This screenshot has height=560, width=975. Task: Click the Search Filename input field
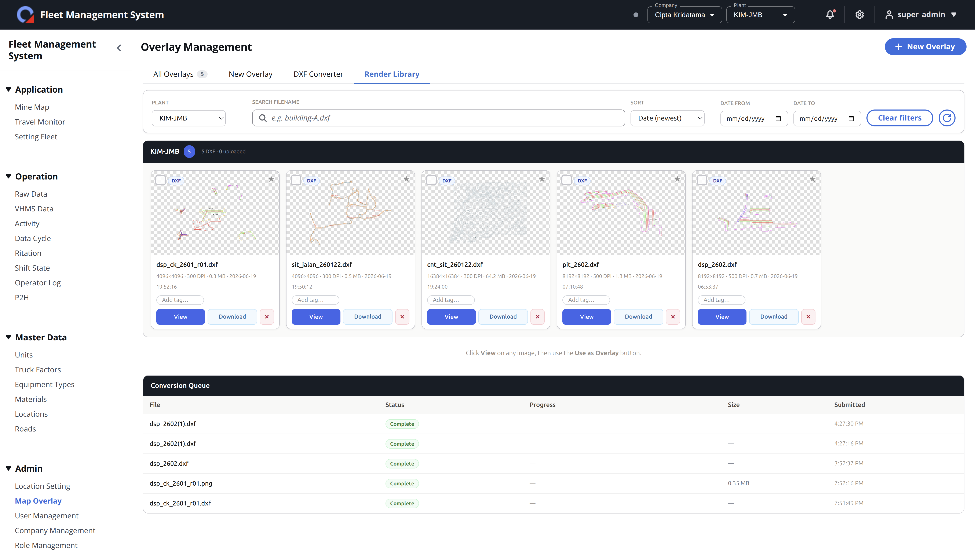pyautogui.click(x=438, y=118)
